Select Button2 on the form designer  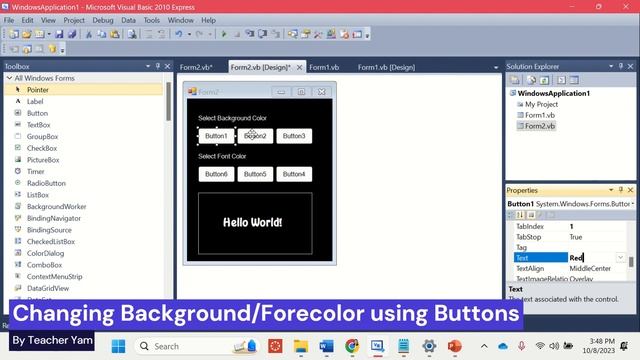tap(255, 136)
